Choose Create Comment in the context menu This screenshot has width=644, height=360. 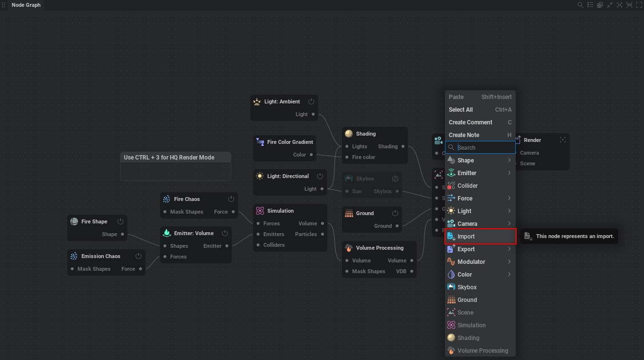point(481,122)
